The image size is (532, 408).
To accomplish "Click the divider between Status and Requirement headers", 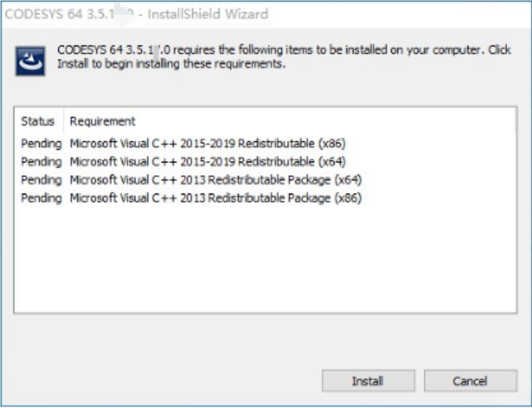I will (63, 121).
